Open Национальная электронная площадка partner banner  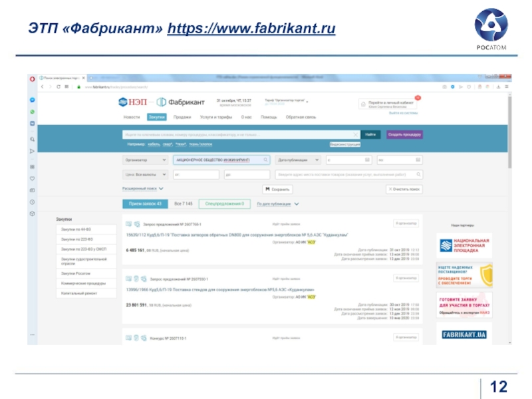point(464,245)
